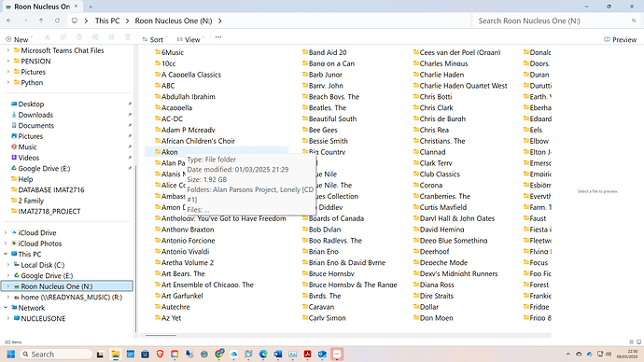Open Outlook from the taskbar
This screenshot has height=362, width=644.
pyautogui.click(x=322, y=355)
